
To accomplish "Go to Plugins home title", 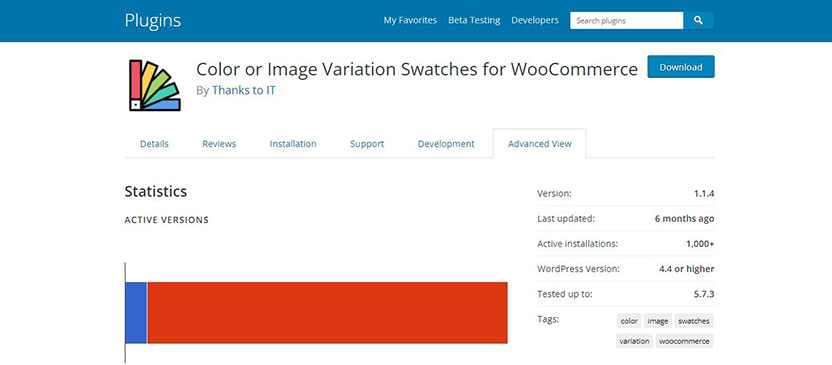I will click(153, 21).
